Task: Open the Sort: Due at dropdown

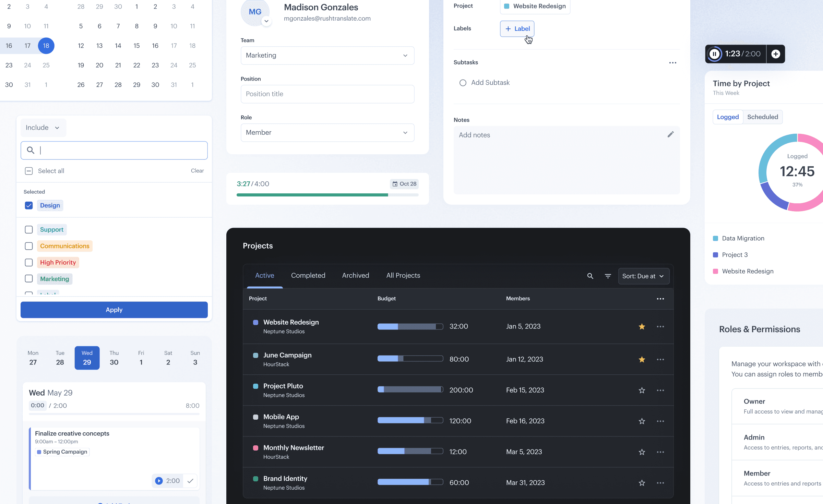Action: pos(644,276)
